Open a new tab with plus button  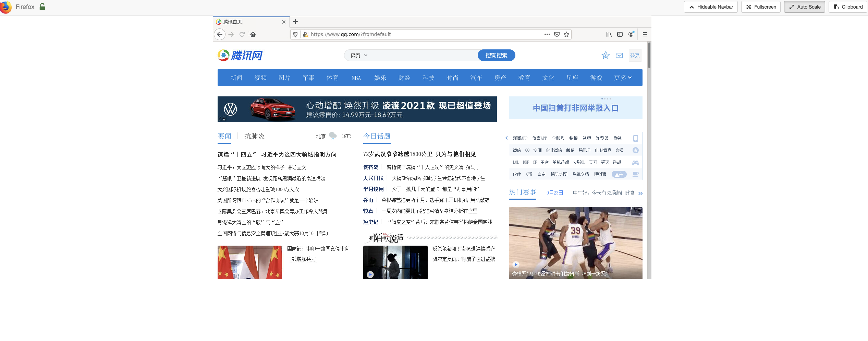295,22
